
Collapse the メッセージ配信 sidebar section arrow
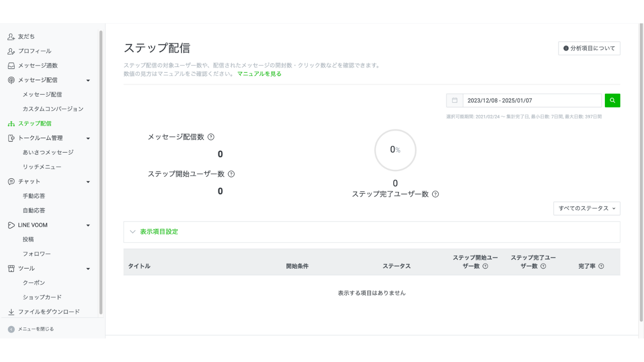tap(88, 81)
